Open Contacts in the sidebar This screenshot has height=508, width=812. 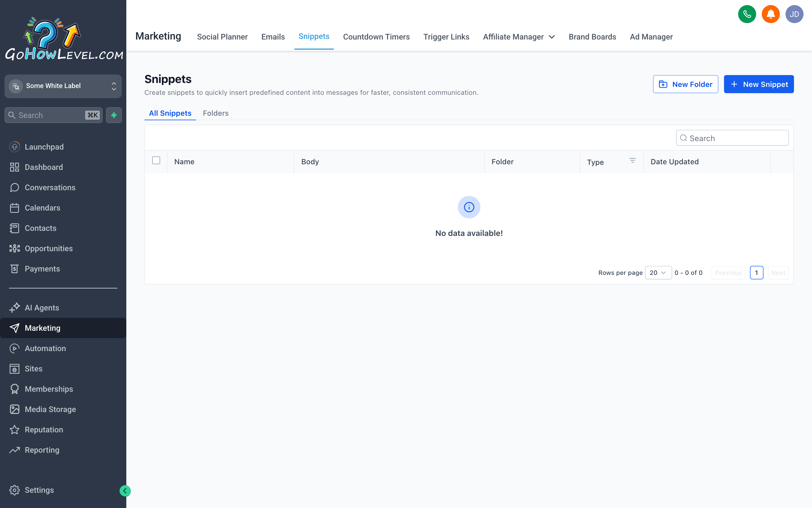tap(63, 228)
